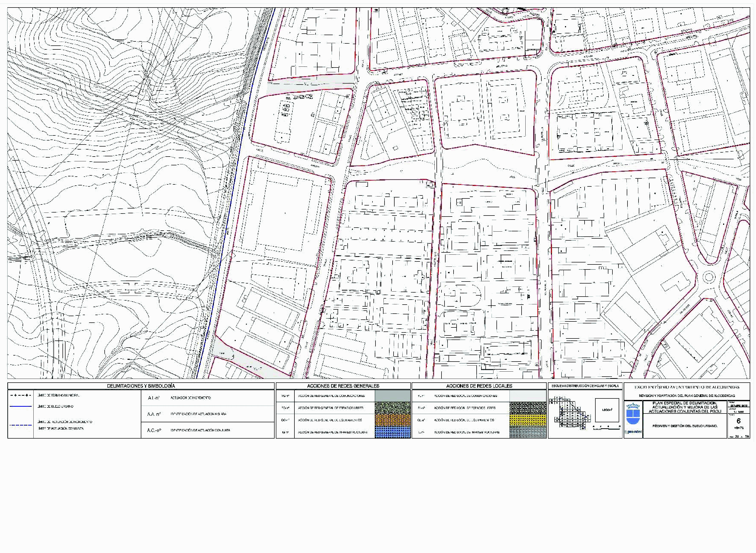Click the blue red general infraestructuras swatch
This screenshot has height=553, width=756.
pos(393,432)
